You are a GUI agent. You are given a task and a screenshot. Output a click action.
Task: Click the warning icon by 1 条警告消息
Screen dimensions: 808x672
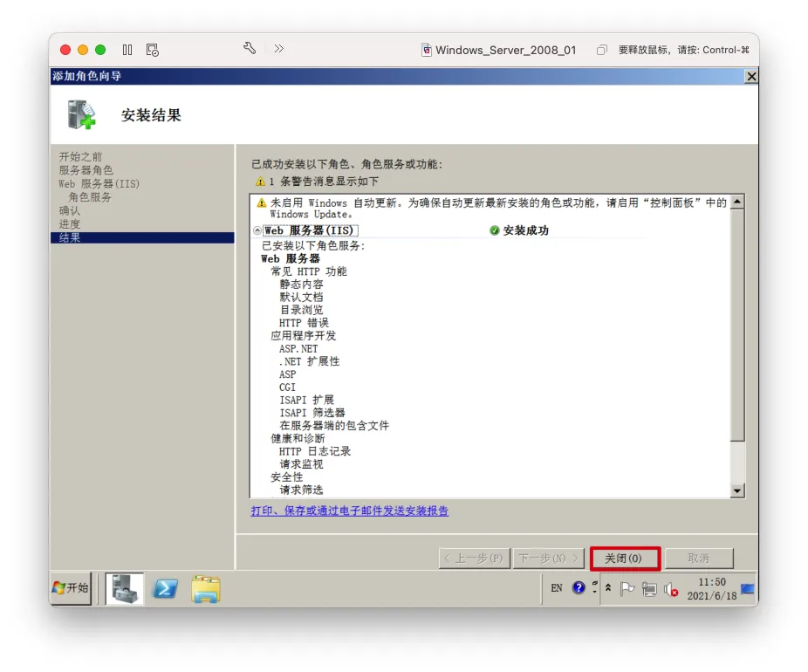click(261, 182)
